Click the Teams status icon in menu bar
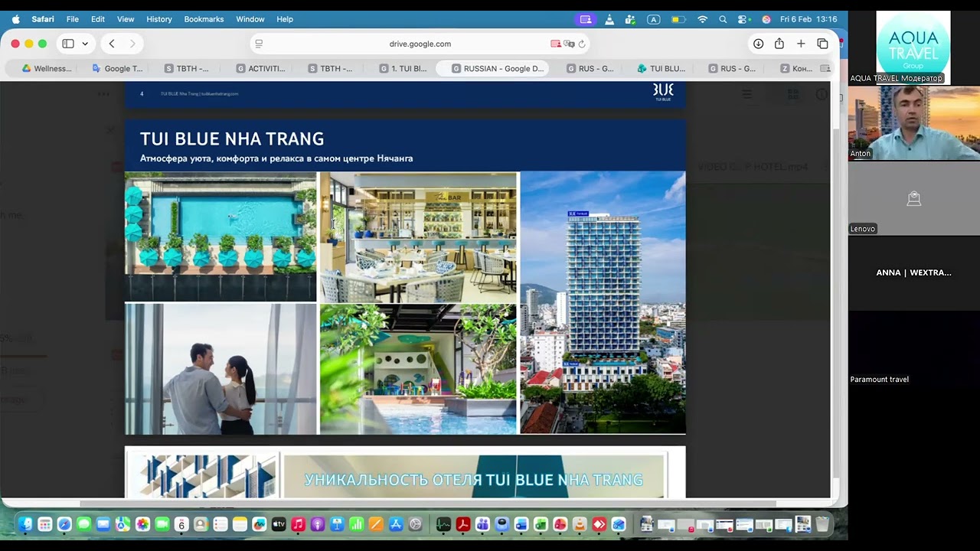The height and width of the screenshot is (551, 980). pyautogui.click(x=630, y=19)
